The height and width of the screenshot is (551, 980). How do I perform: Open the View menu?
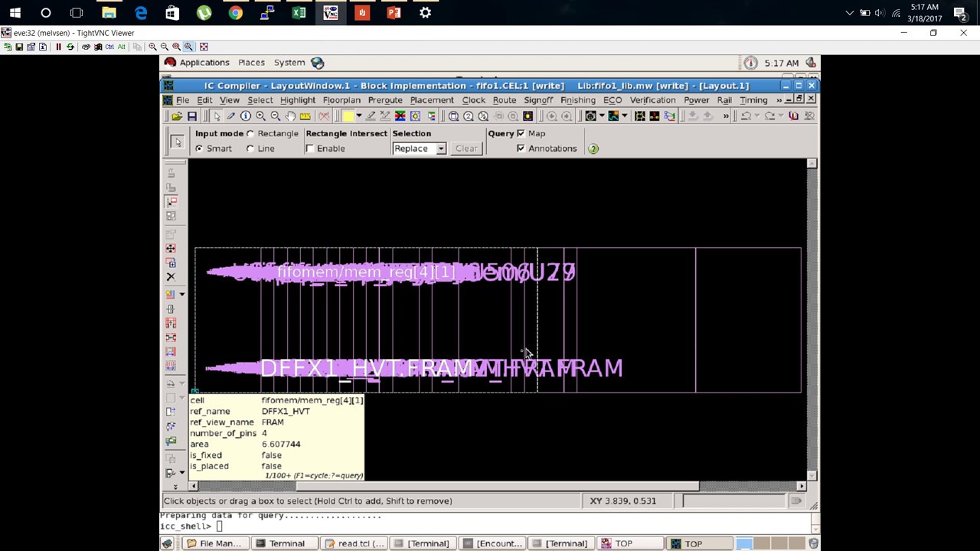click(230, 100)
